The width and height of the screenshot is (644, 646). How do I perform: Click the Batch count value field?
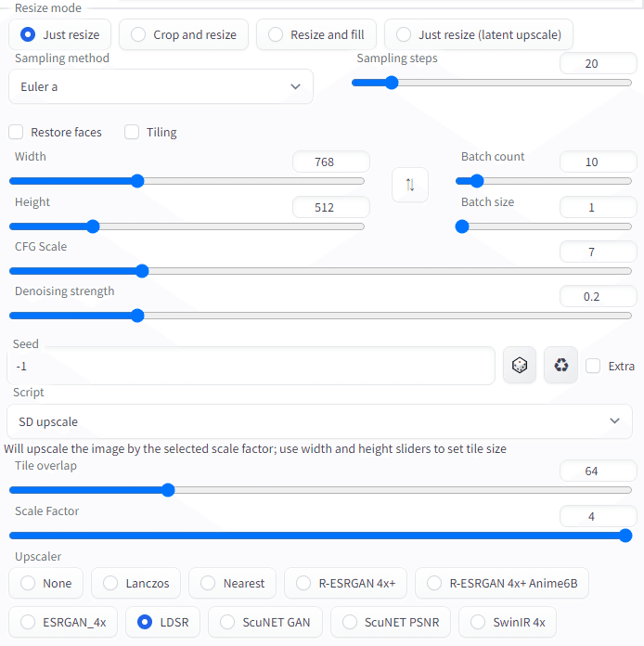[x=598, y=161]
